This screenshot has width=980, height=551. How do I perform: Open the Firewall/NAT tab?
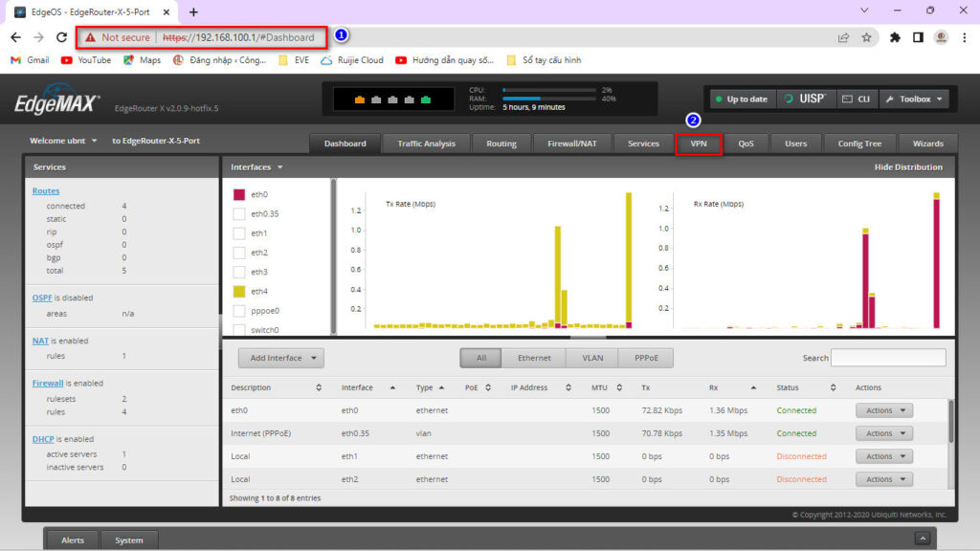(572, 143)
